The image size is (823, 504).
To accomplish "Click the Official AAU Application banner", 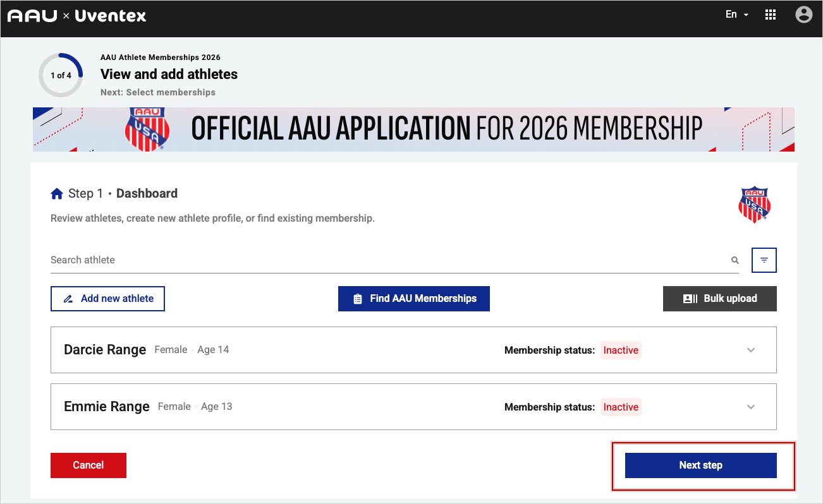I will [413, 129].
